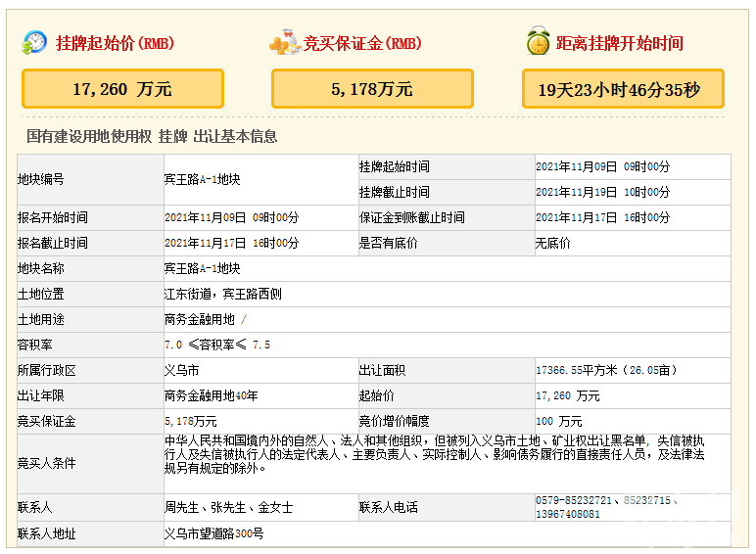The height and width of the screenshot is (554, 756).
Task: Click the 挂牌截止时间 value 2021年11月19日
Action: pyautogui.click(x=602, y=192)
